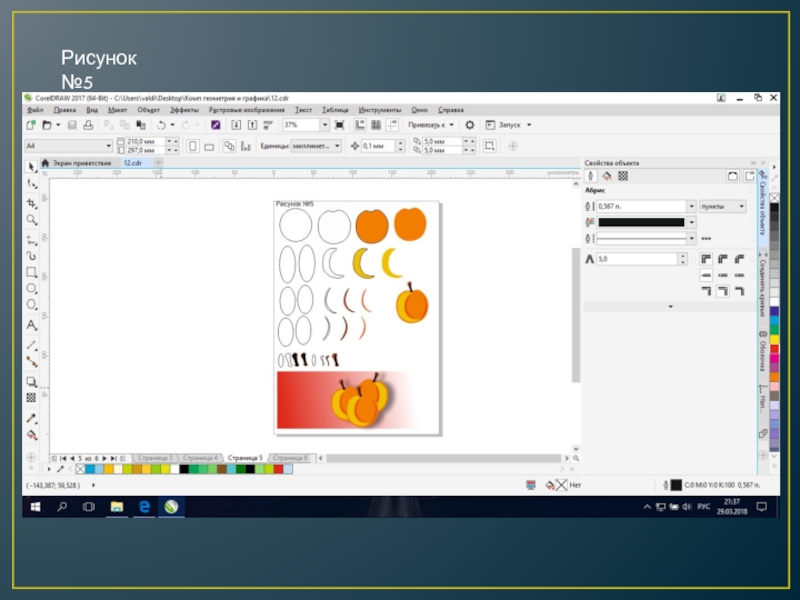Select round corners outline option
The height and width of the screenshot is (600, 800).
pyautogui.click(x=723, y=259)
